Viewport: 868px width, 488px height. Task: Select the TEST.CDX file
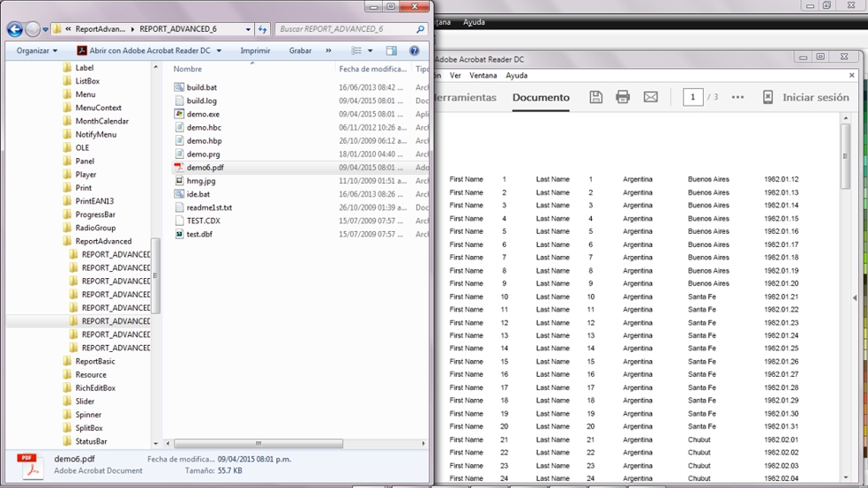pos(203,221)
